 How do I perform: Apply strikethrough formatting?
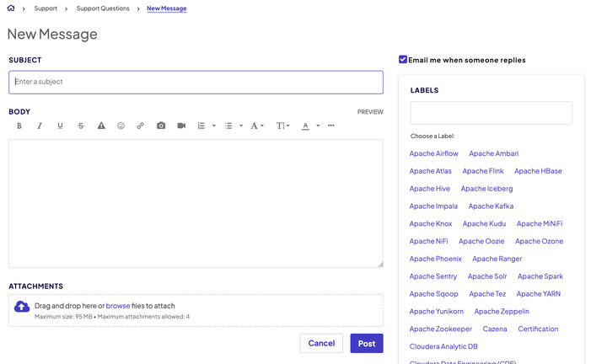[81, 126]
